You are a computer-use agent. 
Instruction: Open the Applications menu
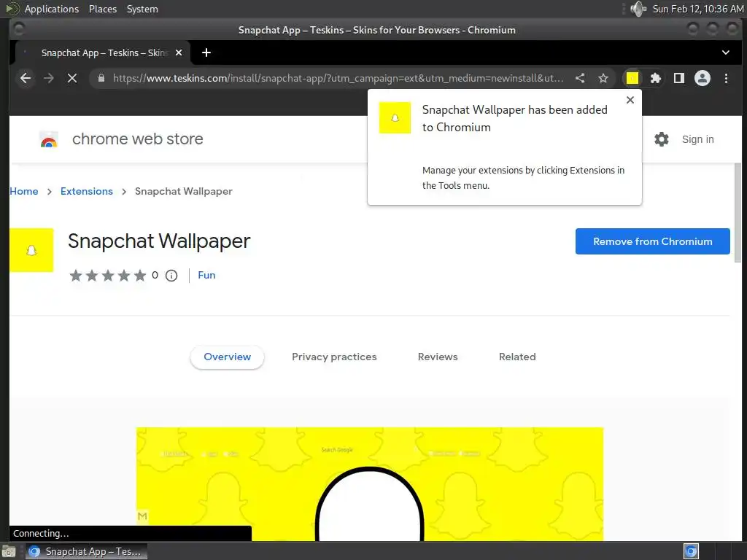click(x=52, y=9)
